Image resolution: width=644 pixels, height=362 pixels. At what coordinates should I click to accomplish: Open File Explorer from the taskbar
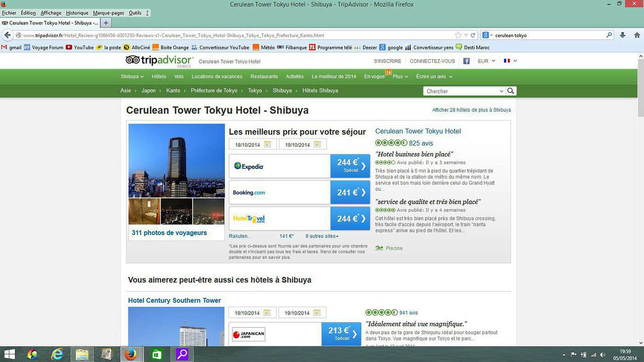[x=82, y=354]
